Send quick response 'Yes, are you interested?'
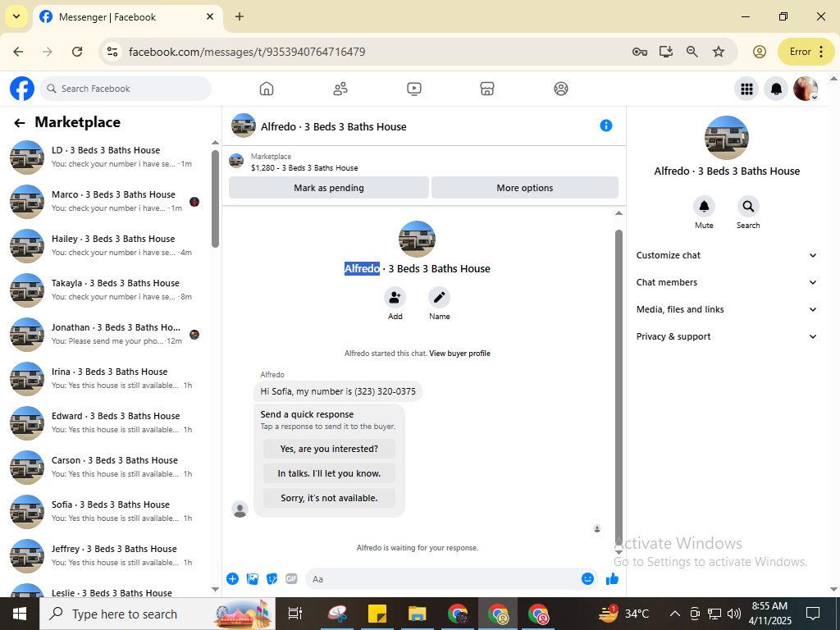This screenshot has height=630, width=840. coord(329,449)
